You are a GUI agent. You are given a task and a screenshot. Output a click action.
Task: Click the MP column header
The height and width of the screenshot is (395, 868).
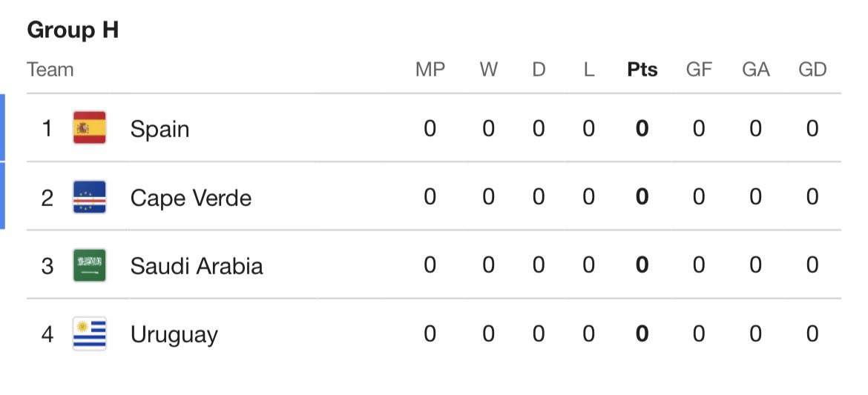(430, 70)
